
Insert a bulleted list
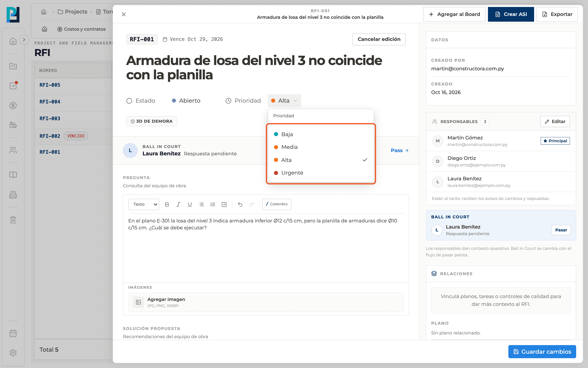201,204
